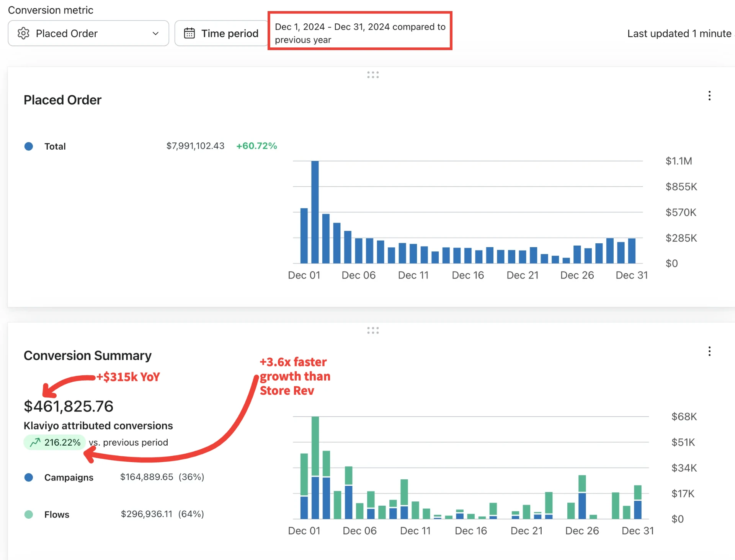Click the Flows legend label

pos(57,514)
